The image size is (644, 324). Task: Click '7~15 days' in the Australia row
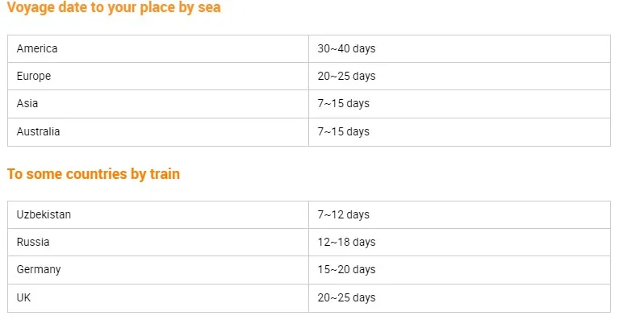343,131
